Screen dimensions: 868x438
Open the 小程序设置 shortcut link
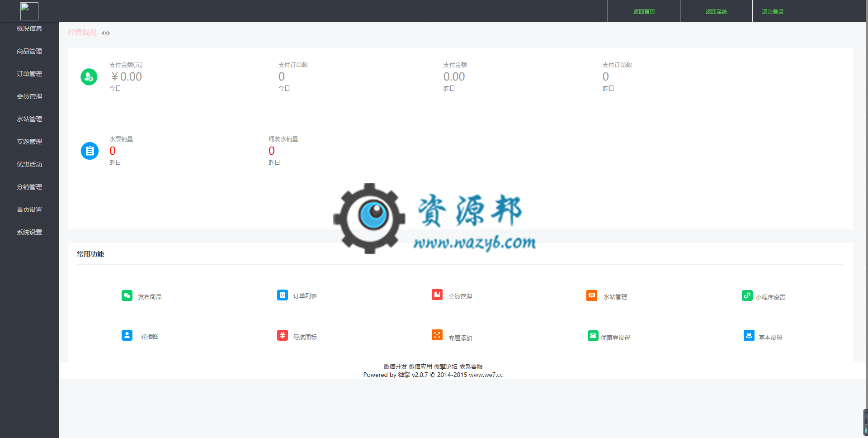(x=770, y=297)
